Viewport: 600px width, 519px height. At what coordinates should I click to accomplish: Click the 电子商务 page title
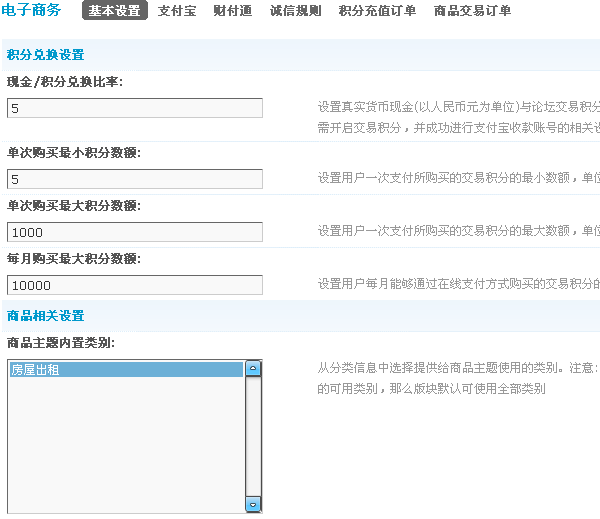point(31,10)
